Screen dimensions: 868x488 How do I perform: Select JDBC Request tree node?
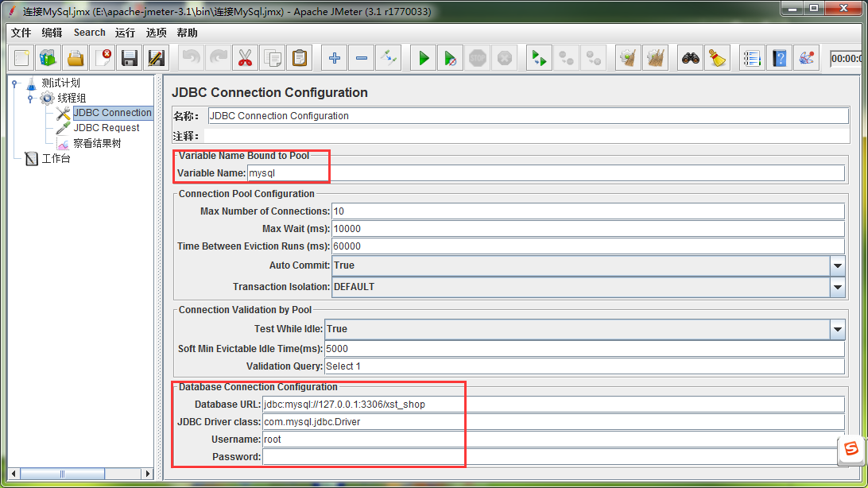coord(107,128)
